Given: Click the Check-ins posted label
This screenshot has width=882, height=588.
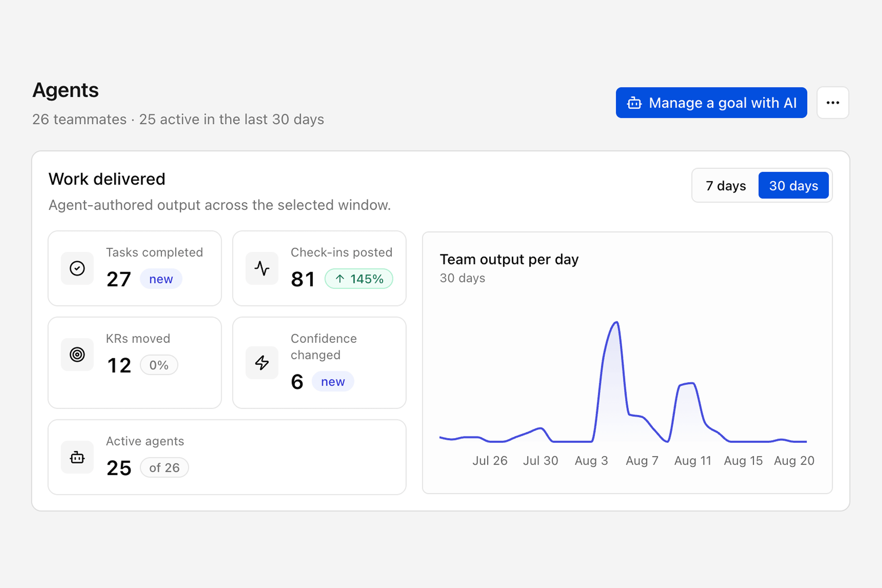Looking at the screenshot, I should pyautogui.click(x=342, y=252).
